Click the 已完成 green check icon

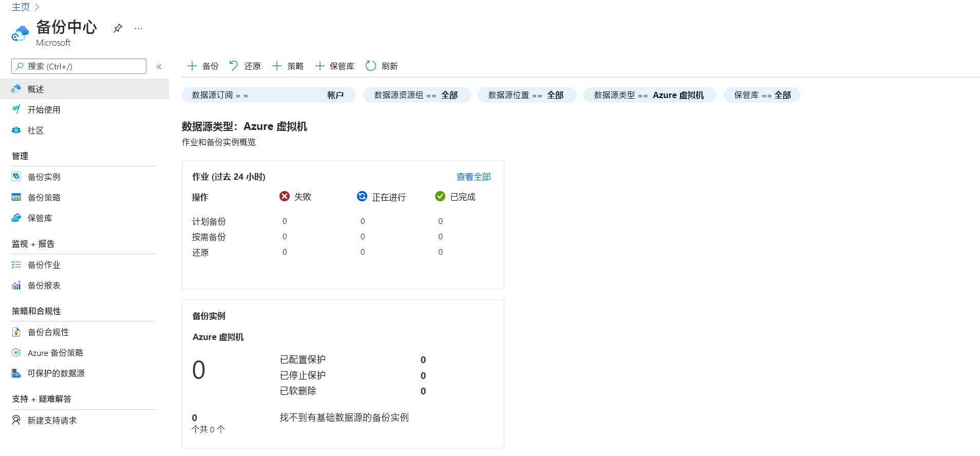[x=440, y=196]
